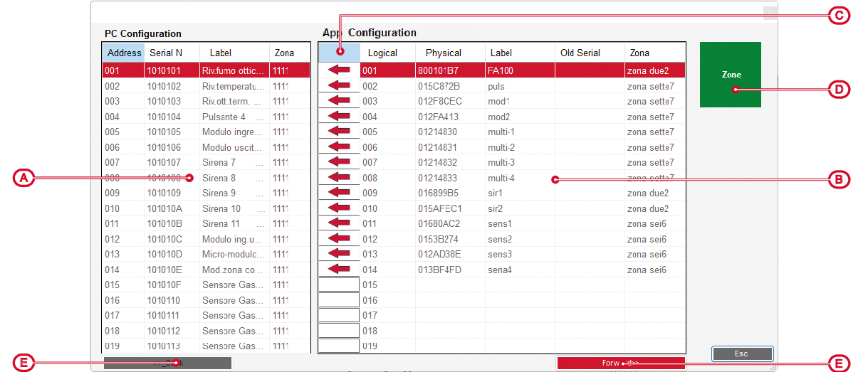Open the green Zone button
The image size is (868, 372).
[730, 75]
